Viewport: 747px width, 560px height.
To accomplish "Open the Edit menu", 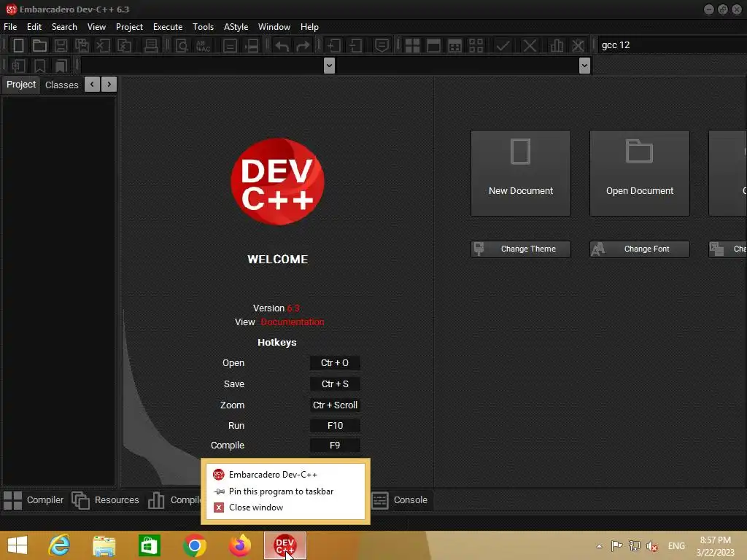I will [x=34, y=27].
